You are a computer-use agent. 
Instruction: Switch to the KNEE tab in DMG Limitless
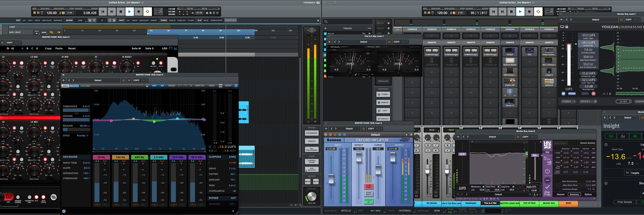click(x=232, y=157)
